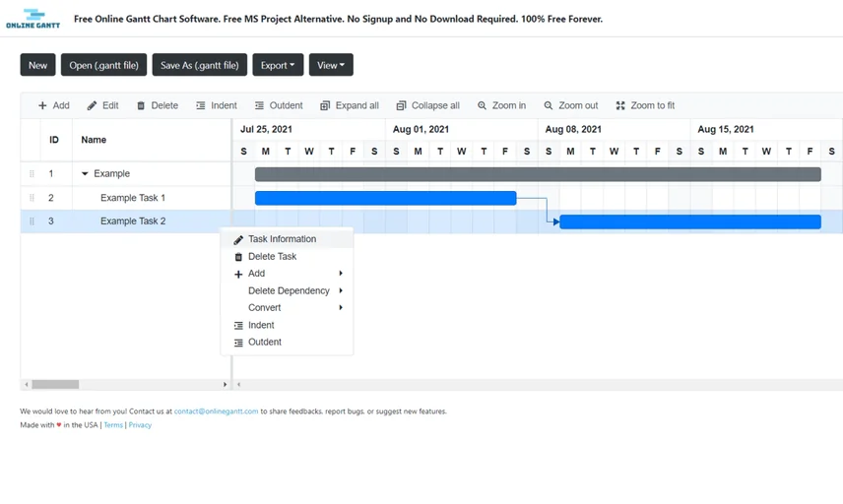This screenshot has width=843, height=504.
Task: Select Convert menu entry
Action: pos(288,307)
